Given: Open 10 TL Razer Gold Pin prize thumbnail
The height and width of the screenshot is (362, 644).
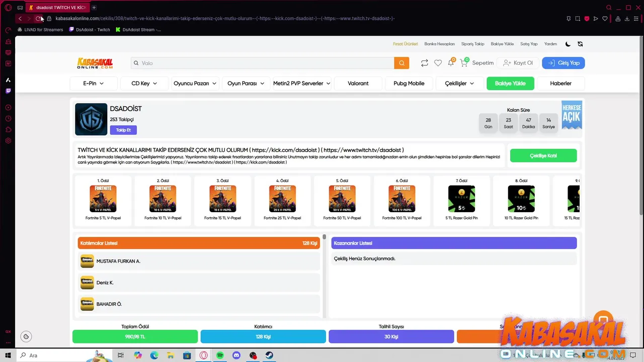Looking at the screenshot, I should (x=521, y=199).
